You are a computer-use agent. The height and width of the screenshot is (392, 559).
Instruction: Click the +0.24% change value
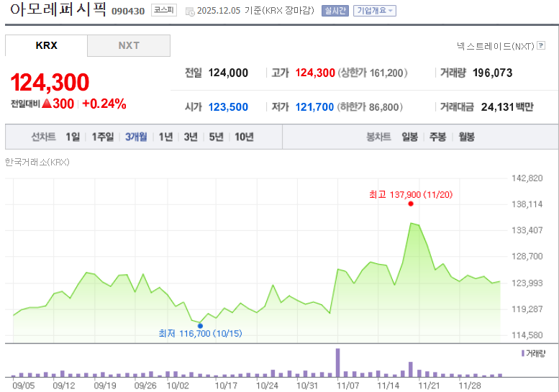(x=104, y=104)
